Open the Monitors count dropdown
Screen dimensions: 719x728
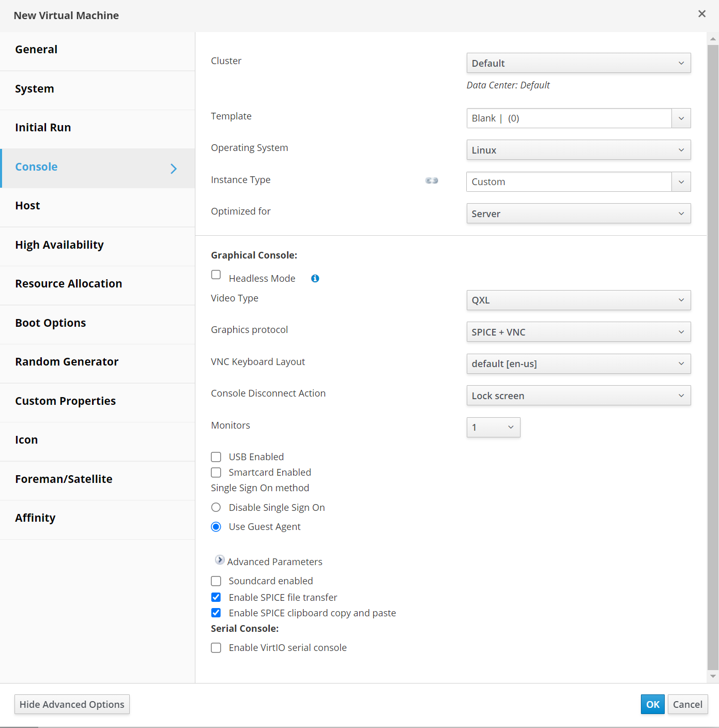pyautogui.click(x=493, y=428)
